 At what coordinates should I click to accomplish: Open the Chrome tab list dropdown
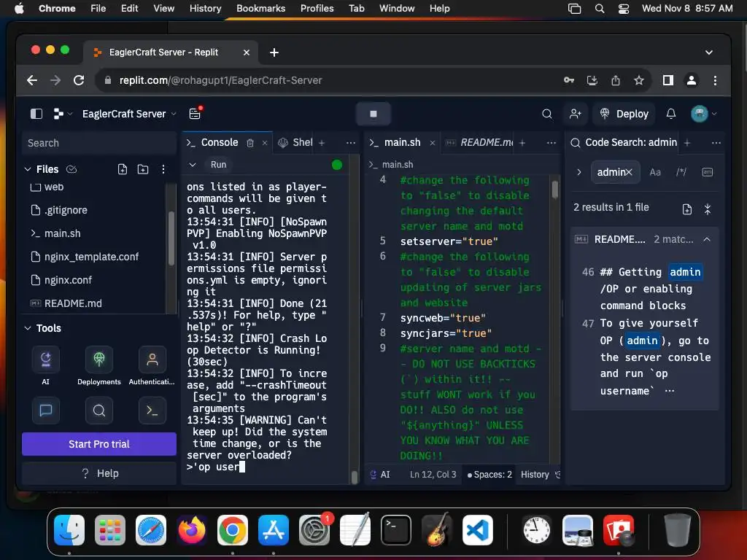click(x=709, y=52)
